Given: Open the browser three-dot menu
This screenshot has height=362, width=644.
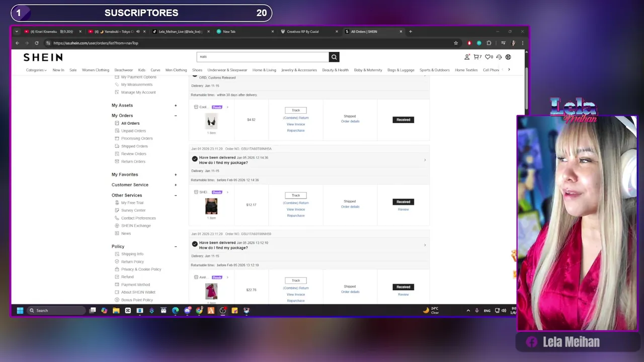Looking at the screenshot, I should [x=522, y=43].
